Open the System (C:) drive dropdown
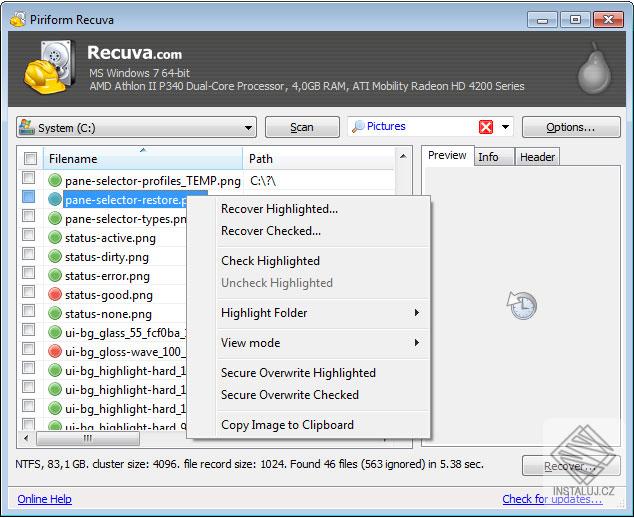Image resolution: width=634 pixels, height=518 pixels. tap(248, 128)
